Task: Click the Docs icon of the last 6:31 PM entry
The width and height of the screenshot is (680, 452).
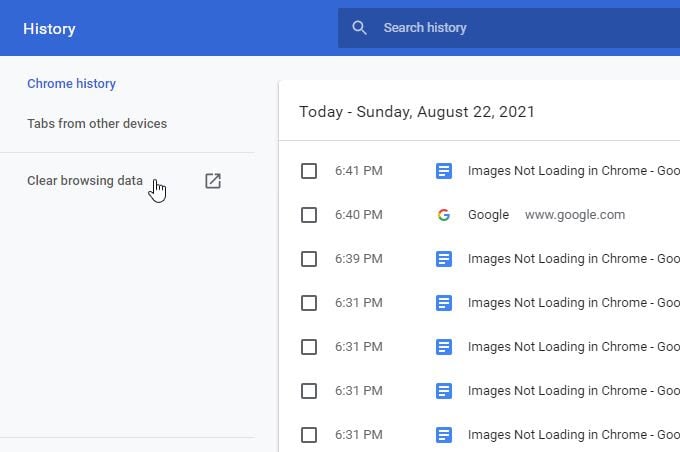Action: [444, 435]
